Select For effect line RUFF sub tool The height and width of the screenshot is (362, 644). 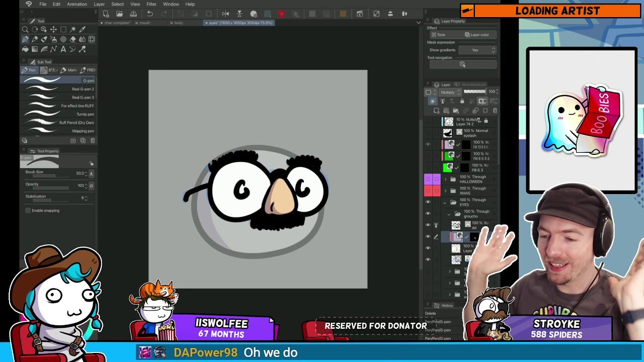58,106
